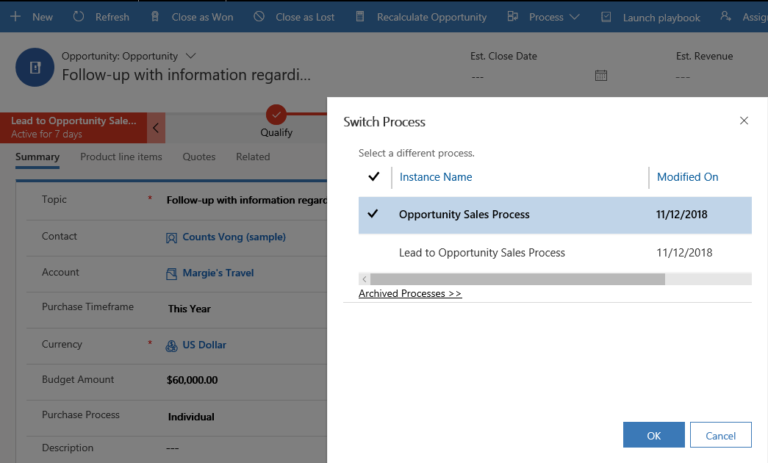Open the Opportunity form selector chevron
This screenshot has width=768, height=463.
(191, 56)
